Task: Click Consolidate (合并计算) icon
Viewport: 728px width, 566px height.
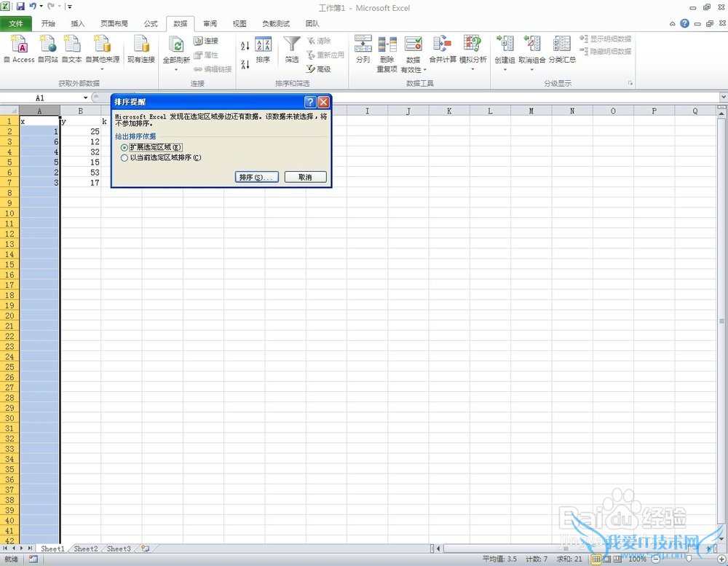Action: tap(442, 44)
